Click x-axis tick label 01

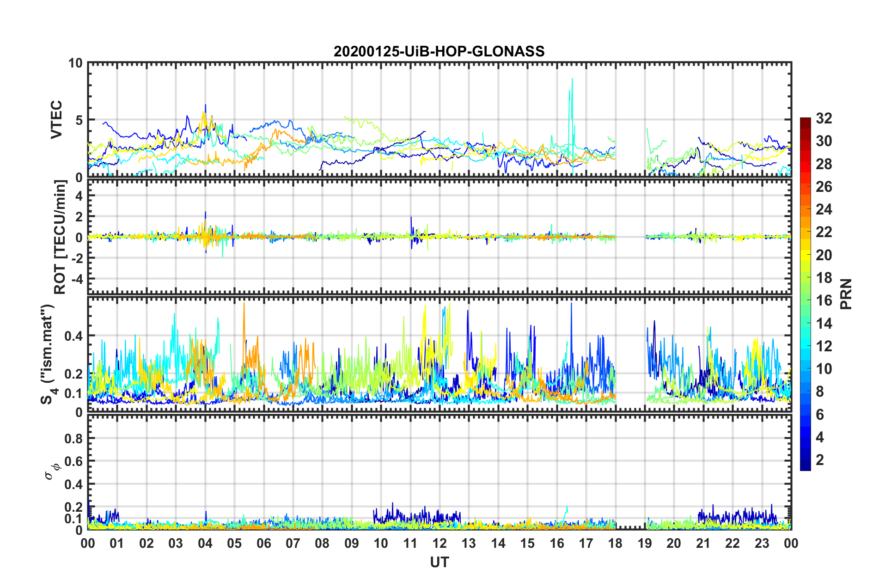click(x=117, y=543)
